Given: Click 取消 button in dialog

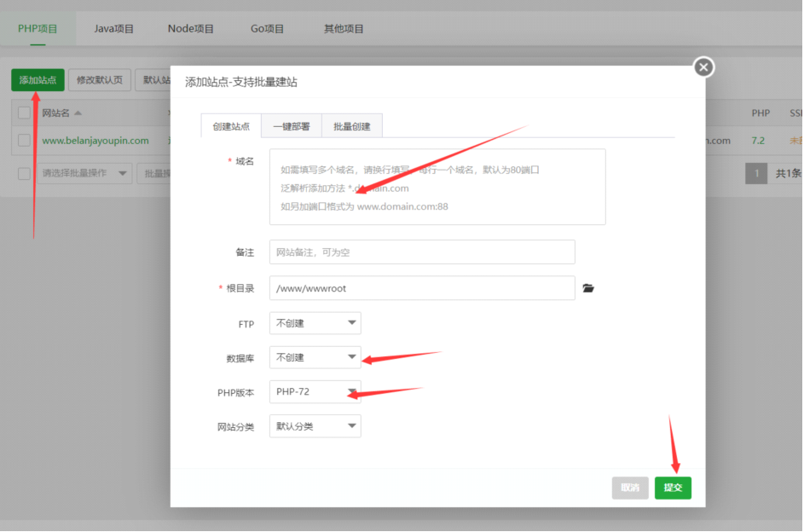Looking at the screenshot, I should tap(630, 488).
